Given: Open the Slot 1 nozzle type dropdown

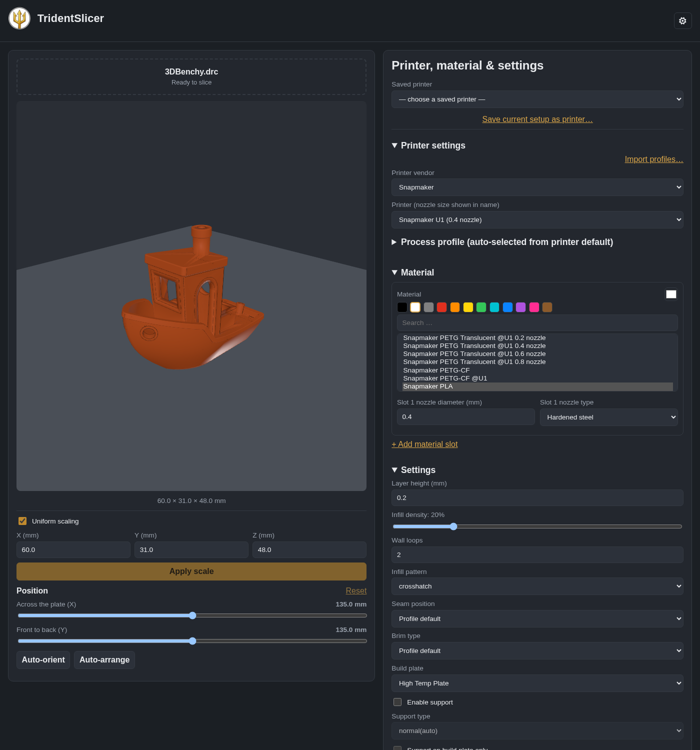Looking at the screenshot, I should click(x=608, y=417).
